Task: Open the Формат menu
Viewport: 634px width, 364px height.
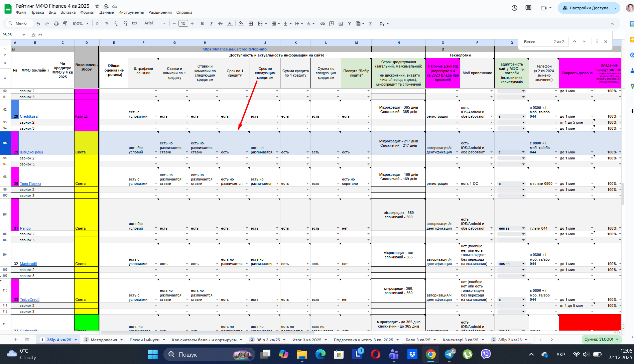Action: (87, 12)
